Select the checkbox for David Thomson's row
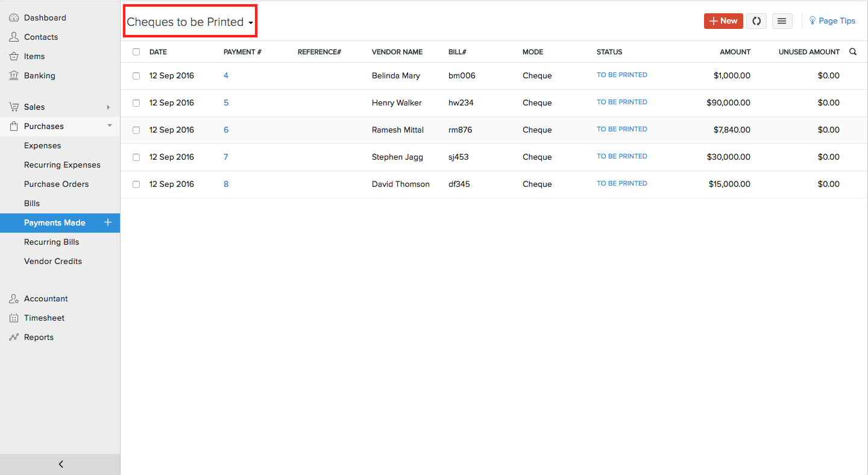The width and height of the screenshot is (868, 475). [x=136, y=184]
